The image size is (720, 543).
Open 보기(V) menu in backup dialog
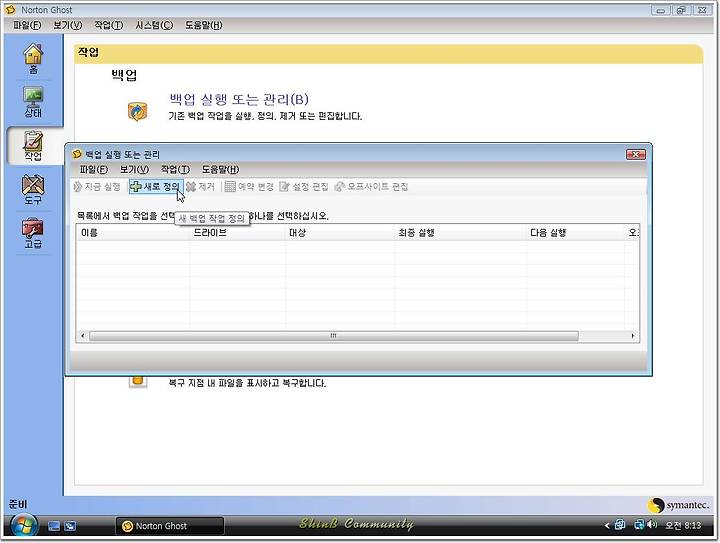[x=135, y=169]
